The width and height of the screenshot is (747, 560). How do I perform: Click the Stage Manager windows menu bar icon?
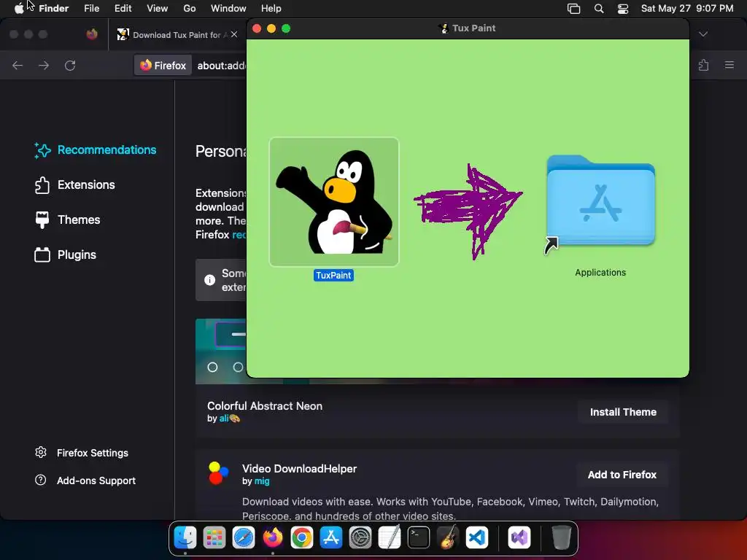573,9
